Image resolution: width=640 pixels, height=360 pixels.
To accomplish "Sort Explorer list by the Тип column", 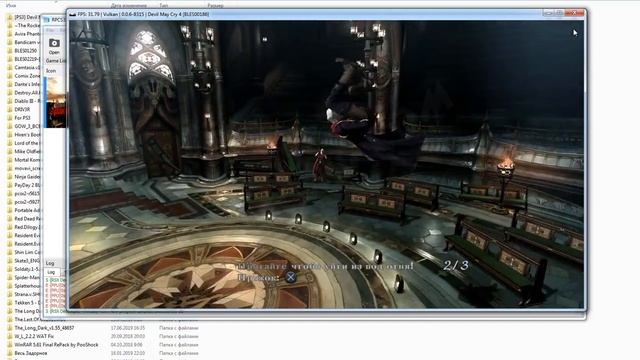I will pyautogui.click(x=163, y=6).
